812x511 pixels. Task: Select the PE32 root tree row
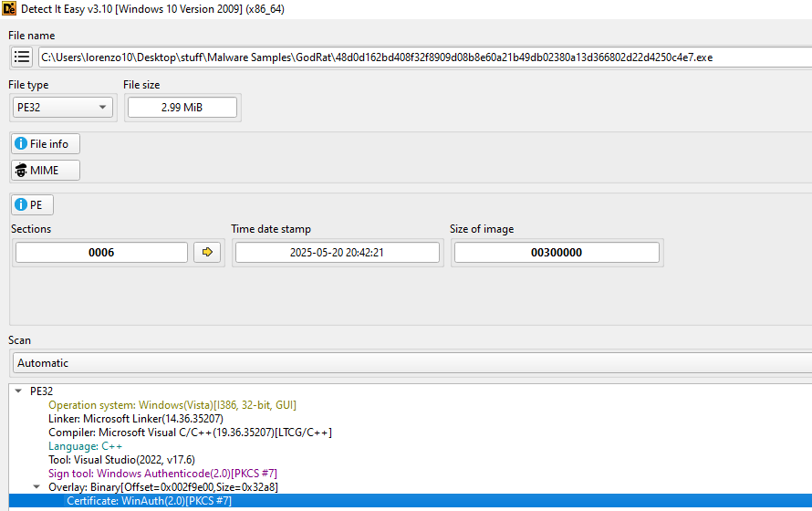(x=41, y=391)
